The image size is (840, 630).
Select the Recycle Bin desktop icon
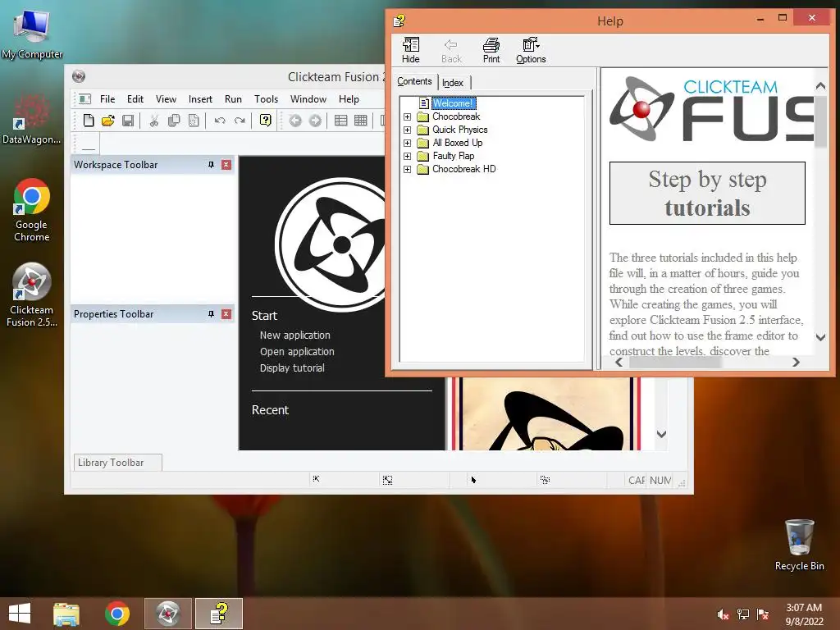tap(799, 545)
